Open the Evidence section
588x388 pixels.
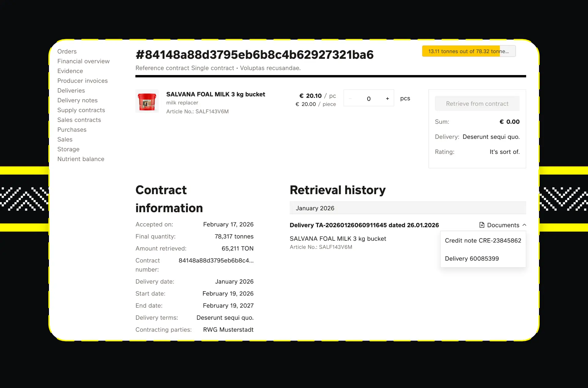[x=70, y=71]
